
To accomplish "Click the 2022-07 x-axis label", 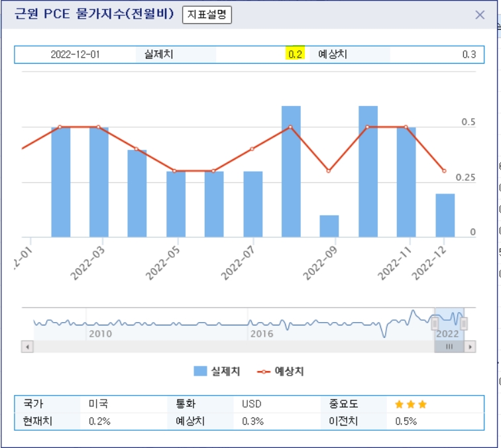I will [x=237, y=263].
